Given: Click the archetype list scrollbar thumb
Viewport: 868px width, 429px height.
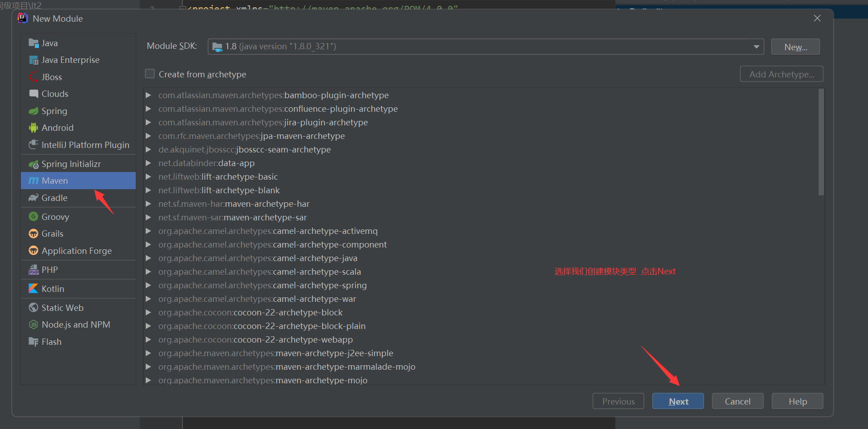Looking at the screenshot, I should (x=821, y=142).
